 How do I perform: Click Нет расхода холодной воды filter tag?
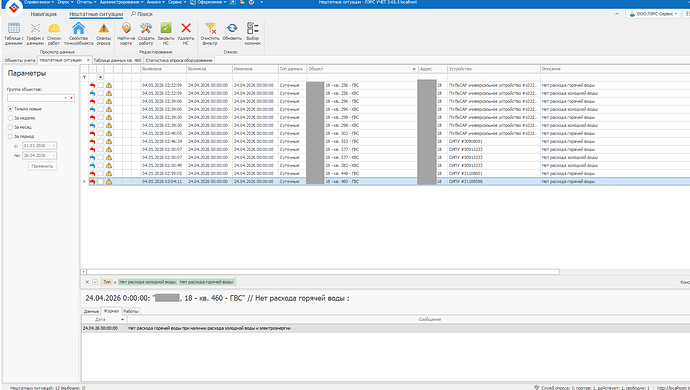point(147,282)
